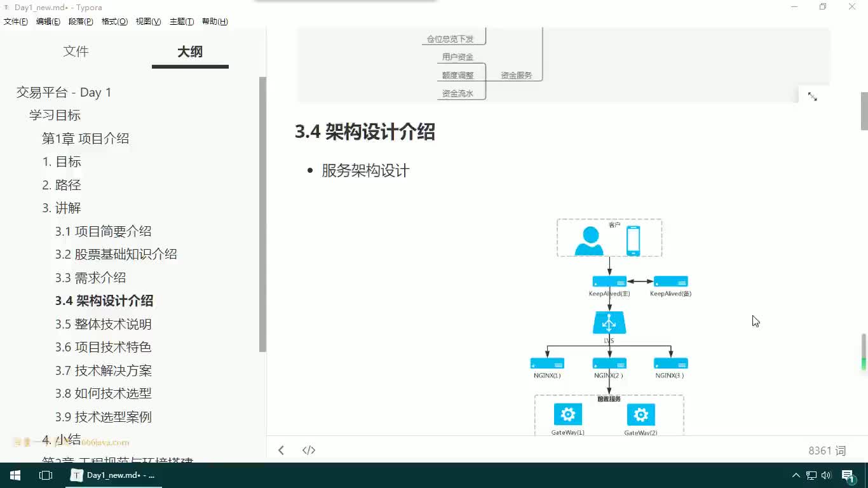Viewport: 868px width, 488px height.
Task: Switch to the 大纲 sidebar tab
Action: (x=190, y=51)
